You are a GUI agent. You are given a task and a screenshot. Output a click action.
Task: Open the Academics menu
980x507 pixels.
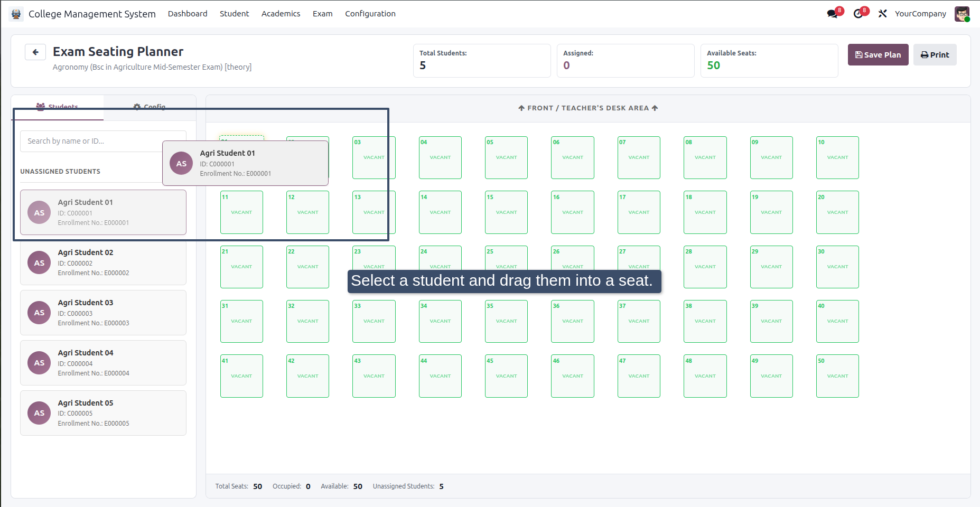(x=281, y=14)
